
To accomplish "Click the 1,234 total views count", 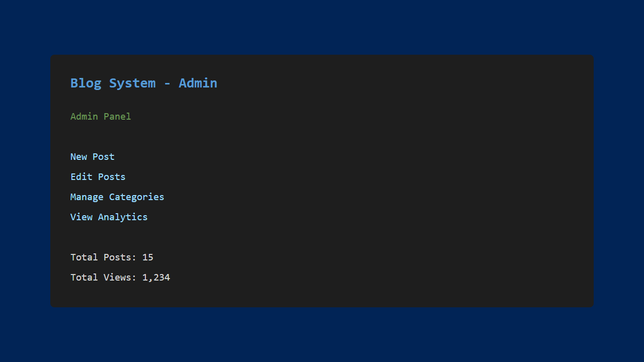I will [156, 278].
